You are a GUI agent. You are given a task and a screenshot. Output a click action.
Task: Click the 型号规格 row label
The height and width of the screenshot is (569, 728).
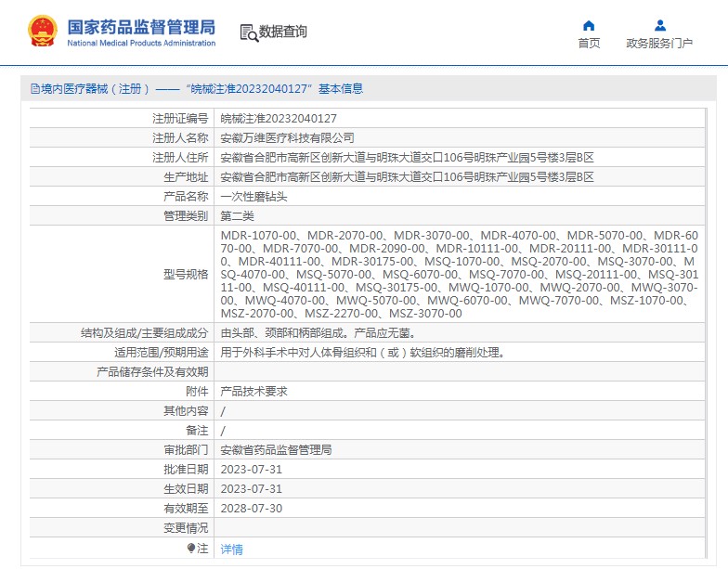click(186, 275)
